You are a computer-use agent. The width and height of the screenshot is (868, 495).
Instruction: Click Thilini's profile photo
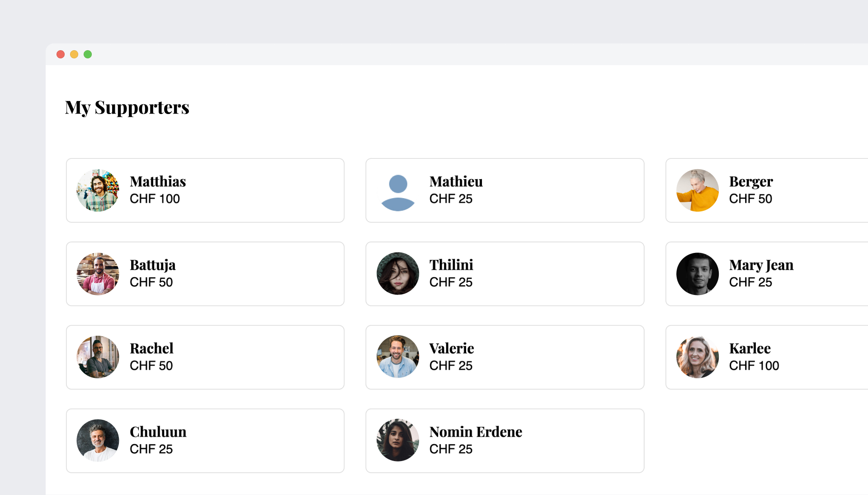pyautogui.click(x=398, y=274)
